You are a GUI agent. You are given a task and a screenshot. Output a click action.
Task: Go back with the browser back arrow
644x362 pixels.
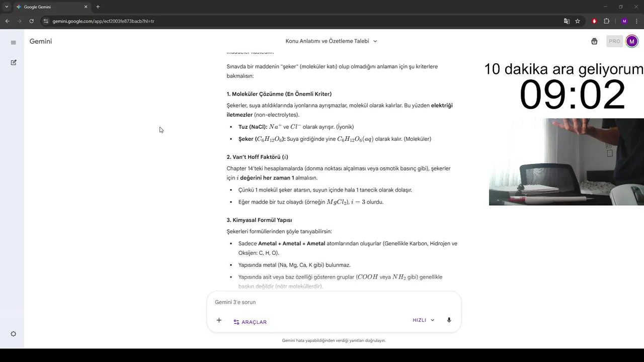8,21
